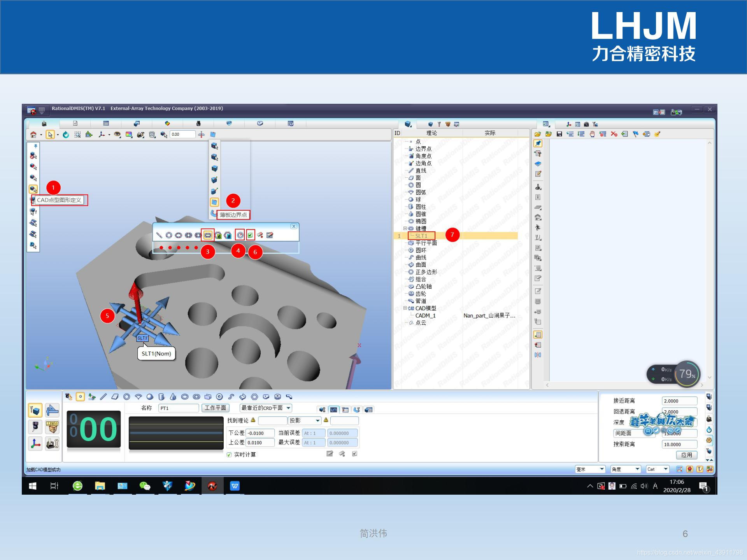Click green checkmark accept in floating toolbar

[250, 235]
